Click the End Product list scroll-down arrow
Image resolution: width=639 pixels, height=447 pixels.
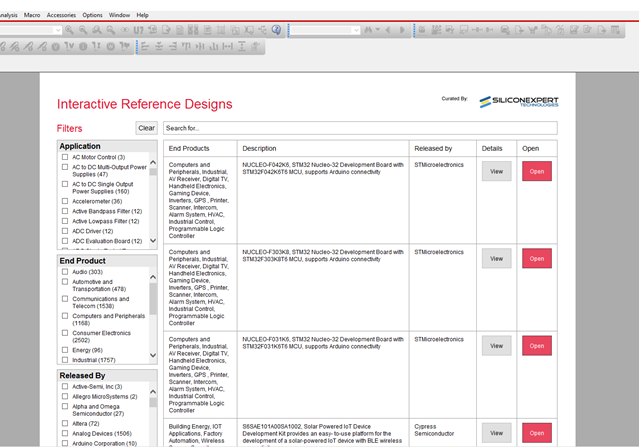(x=153, y=355)
